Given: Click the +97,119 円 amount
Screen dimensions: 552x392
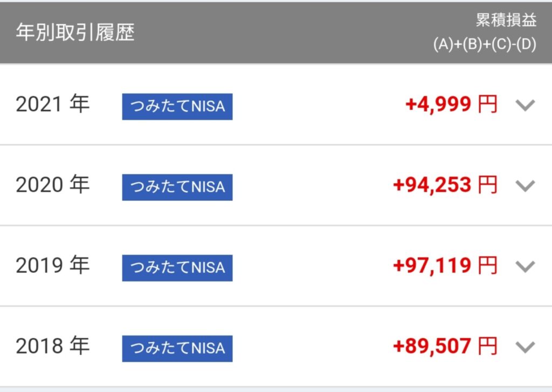Looking at the screenshot, I should [445, 265].
